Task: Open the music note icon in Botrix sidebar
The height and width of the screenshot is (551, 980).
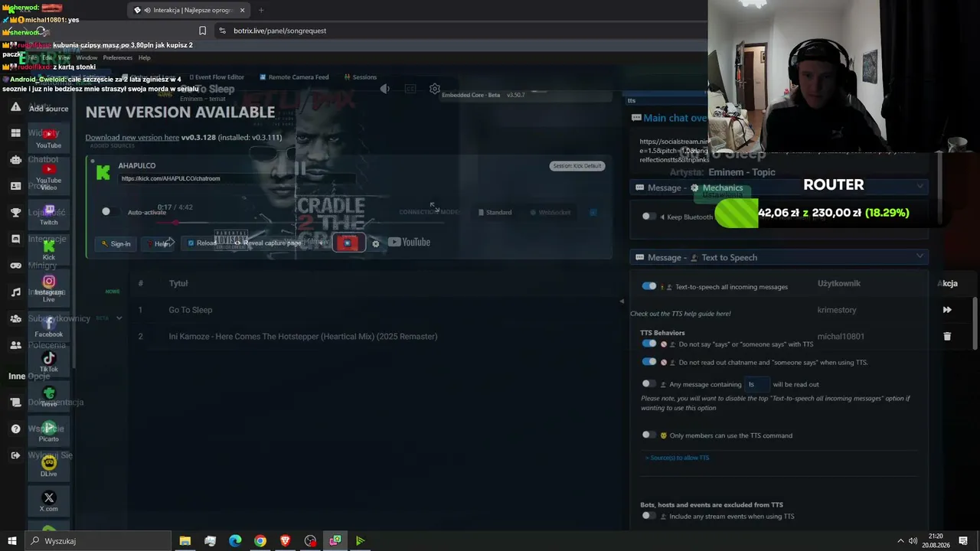Action: [15, 292]
